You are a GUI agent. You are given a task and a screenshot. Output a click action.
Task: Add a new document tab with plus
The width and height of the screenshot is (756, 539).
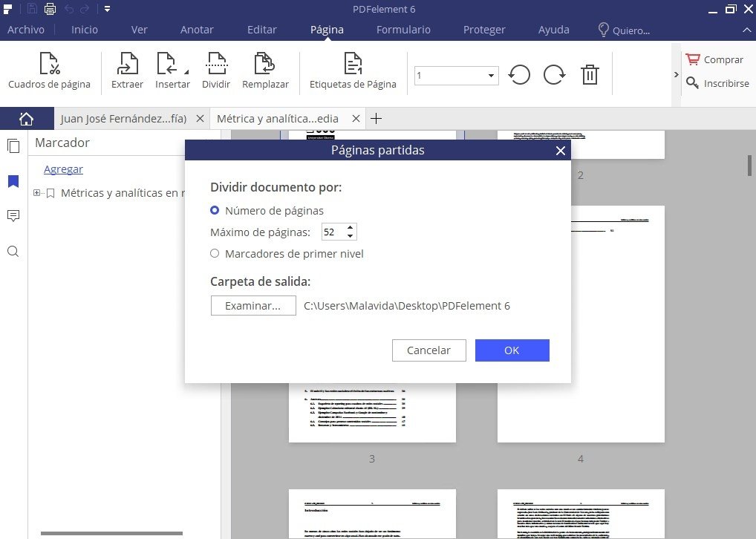click(376, 119)
